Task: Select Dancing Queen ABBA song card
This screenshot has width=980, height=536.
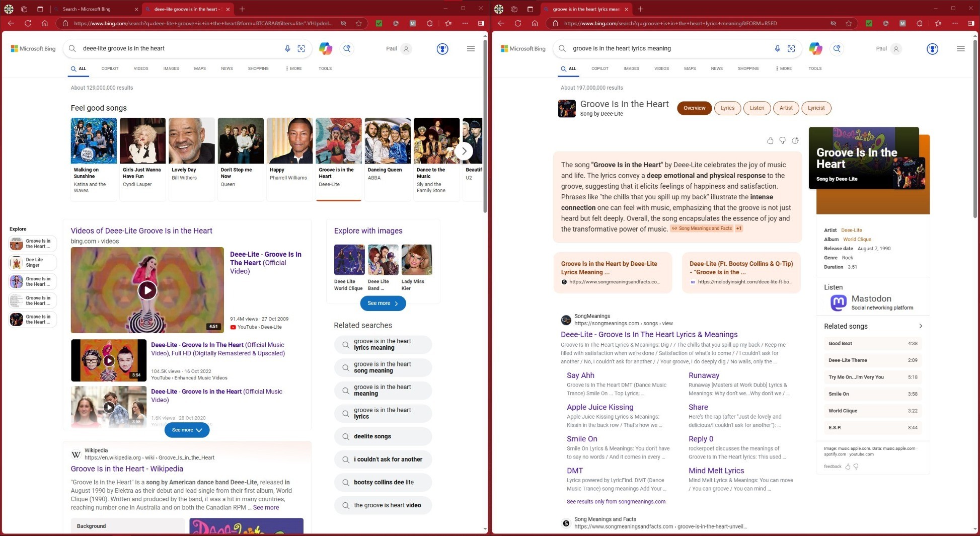Action: 387,159
